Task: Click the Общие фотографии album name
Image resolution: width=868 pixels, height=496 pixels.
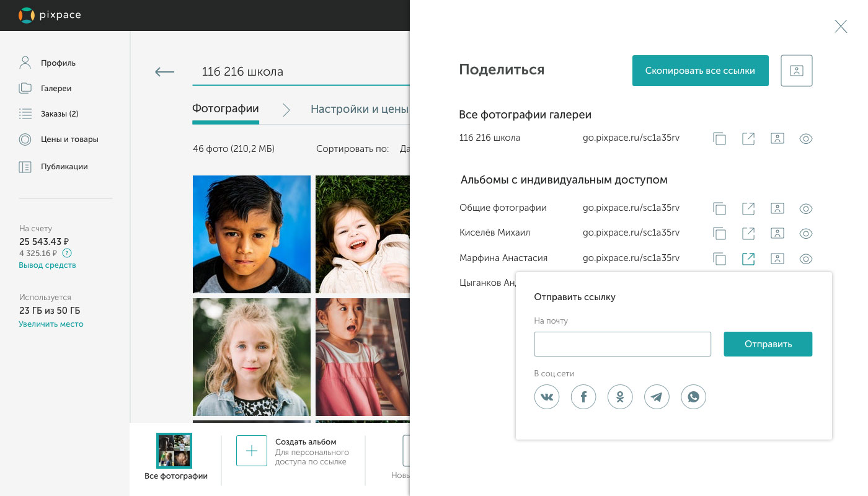Action: (x=503, y=208)
